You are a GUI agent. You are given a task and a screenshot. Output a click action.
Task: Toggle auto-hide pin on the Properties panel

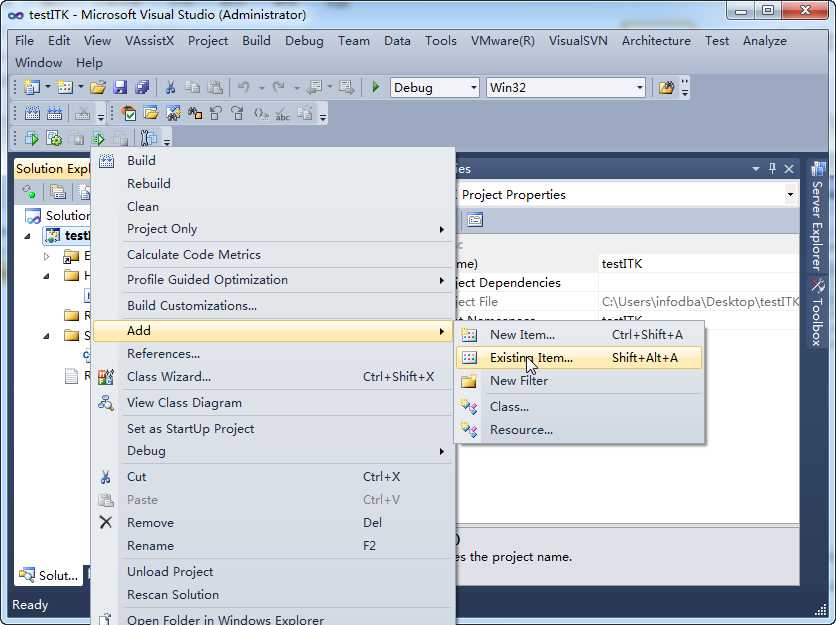[x=772, y=169]
